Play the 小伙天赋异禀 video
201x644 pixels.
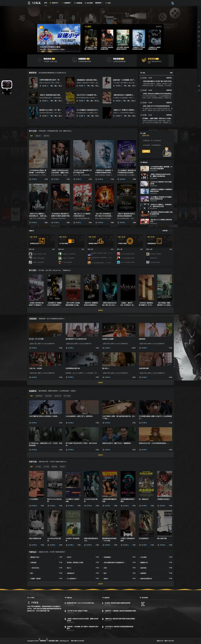pyautogui.click(x=46, y=407)
